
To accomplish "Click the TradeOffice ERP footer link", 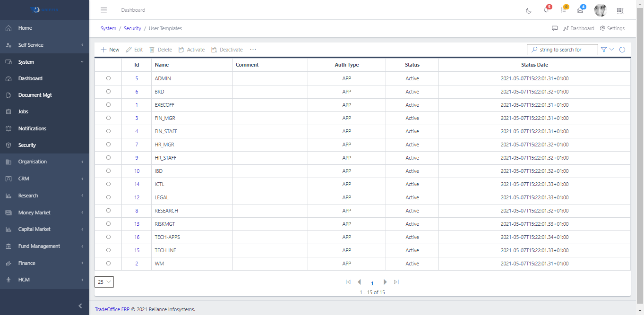I will (x=112, y=309).
